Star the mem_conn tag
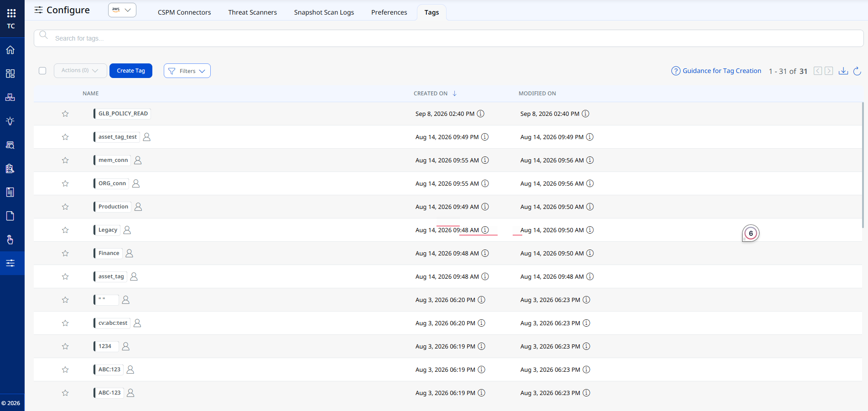Screen dimensions: 868x411 (x=65, y=160)
